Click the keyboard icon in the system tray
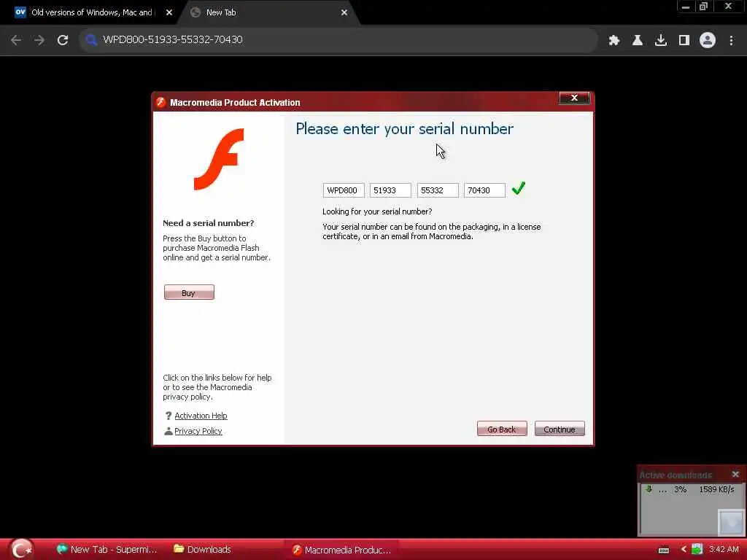The image size is (747, 560). [x=664, y=550]
